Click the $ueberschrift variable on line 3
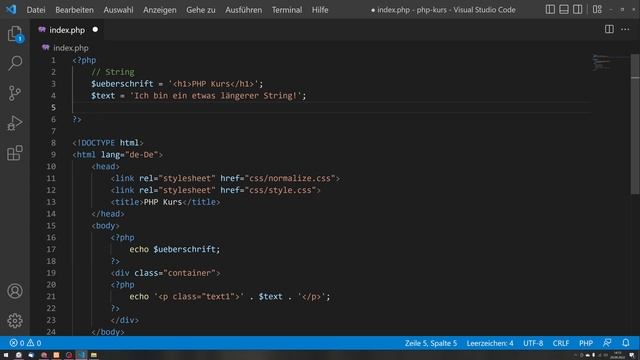 (122, 84)
